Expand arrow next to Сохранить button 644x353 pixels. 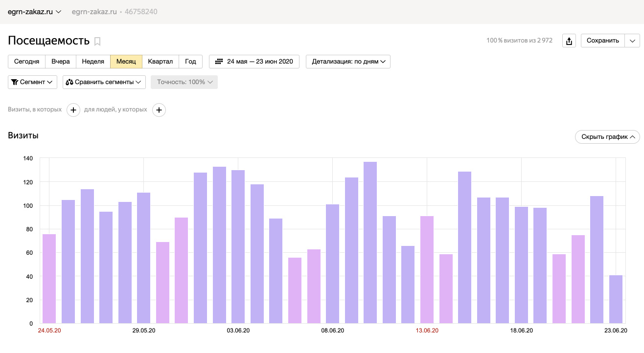coord(632,41)
